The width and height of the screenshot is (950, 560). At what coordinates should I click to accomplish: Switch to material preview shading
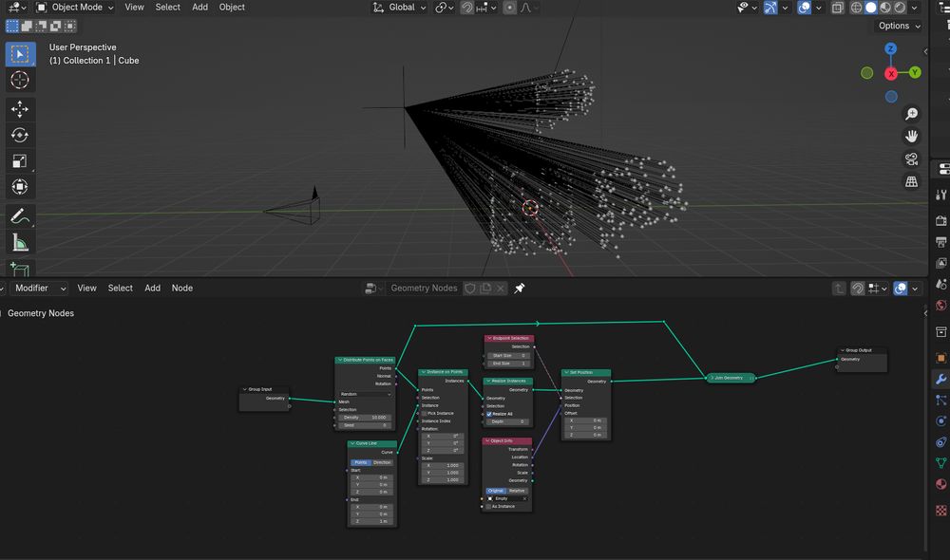click(885, 8)
